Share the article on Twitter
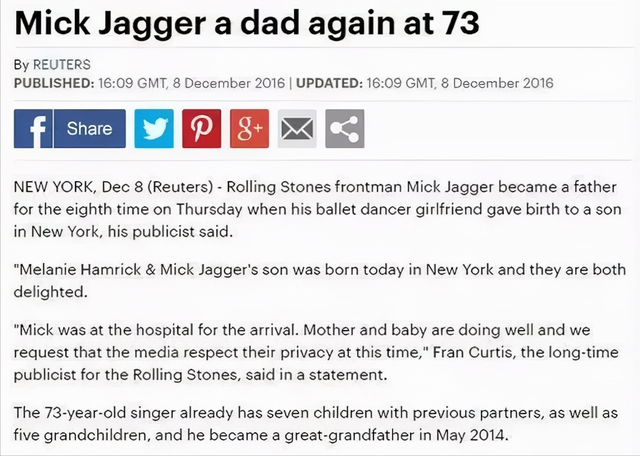The image size is (640, 456). (x=154, y=129)
